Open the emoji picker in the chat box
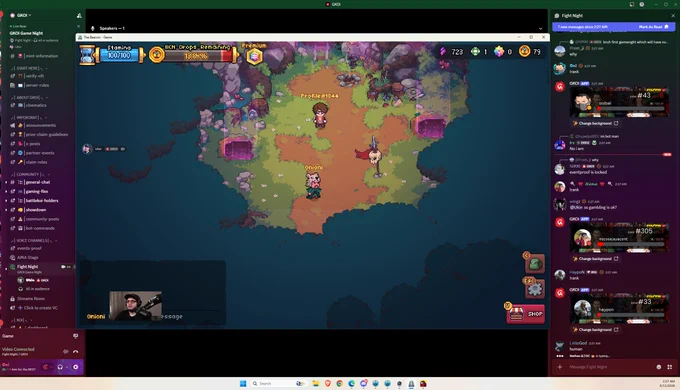 [x=659, y=367]
